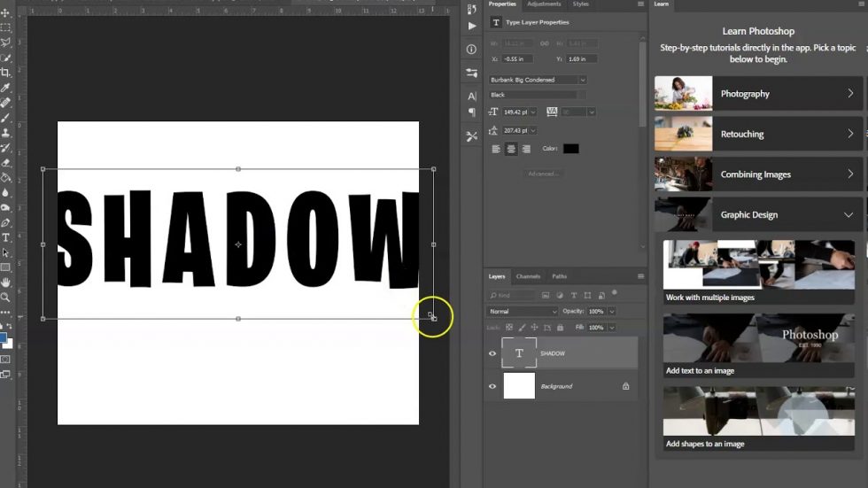
Task: Toggle the layer filter on/off switch
Action: [x=614, y=292]
